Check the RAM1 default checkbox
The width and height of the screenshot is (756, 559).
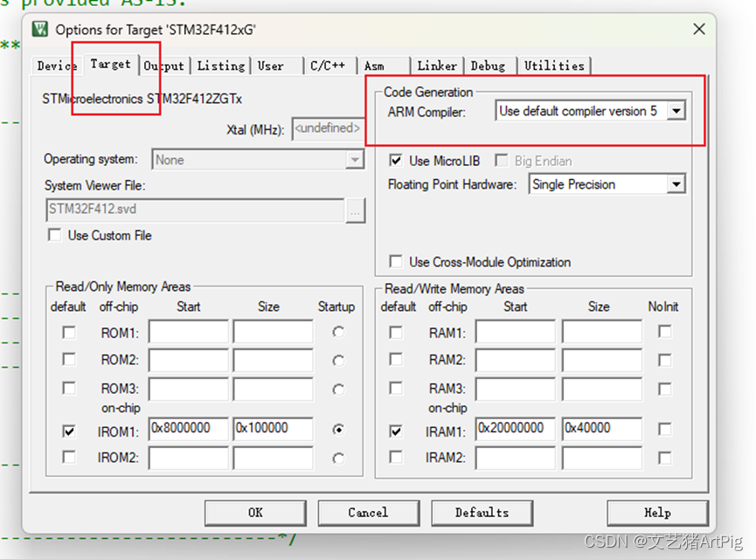(x=396, y=333)
